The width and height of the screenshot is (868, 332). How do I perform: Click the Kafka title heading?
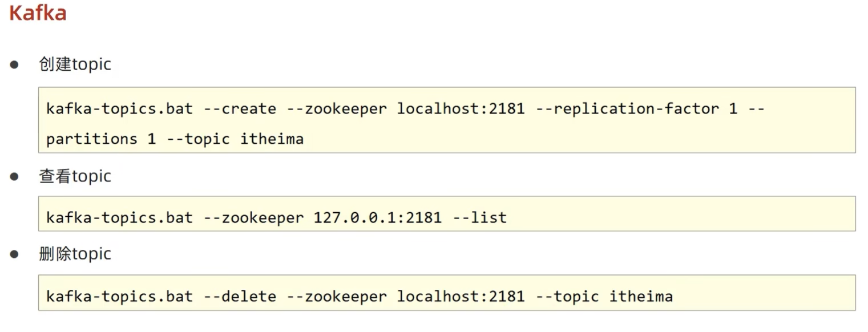(38, 13)
